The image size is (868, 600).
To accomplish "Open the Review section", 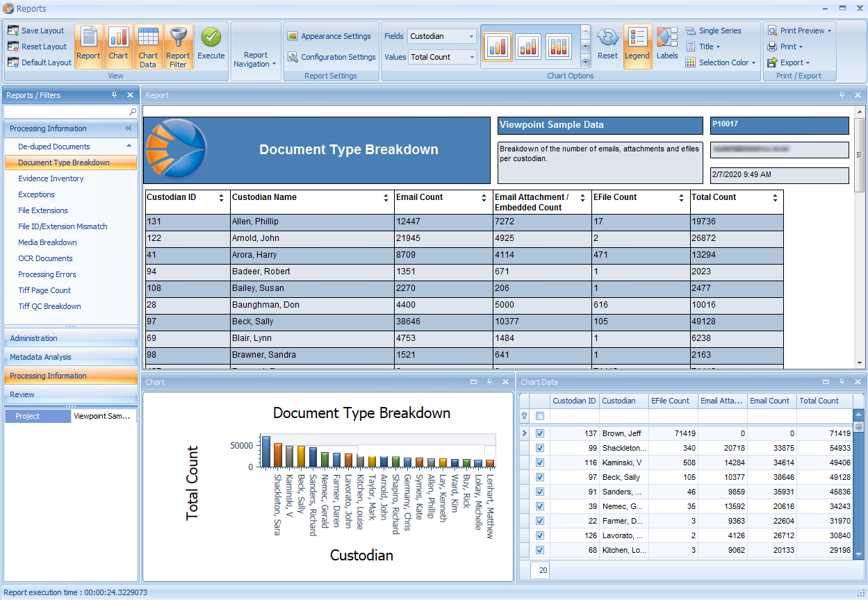I will (x=70, y=394).
